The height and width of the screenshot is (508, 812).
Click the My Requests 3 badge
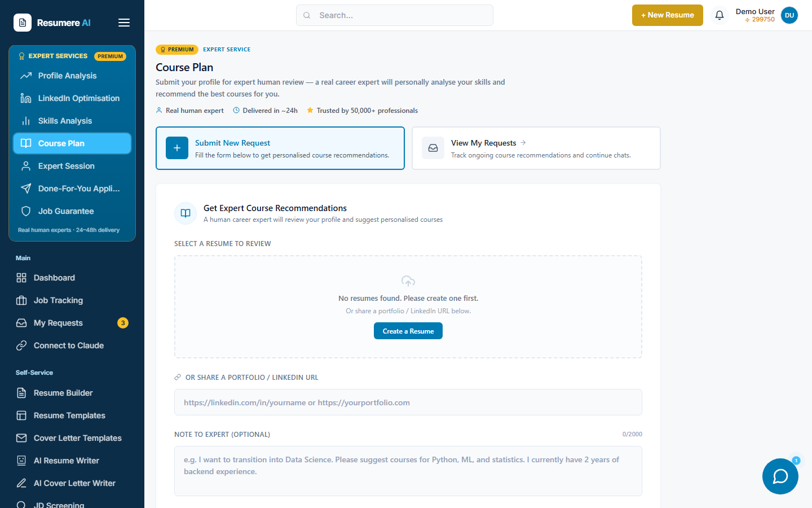123,323
